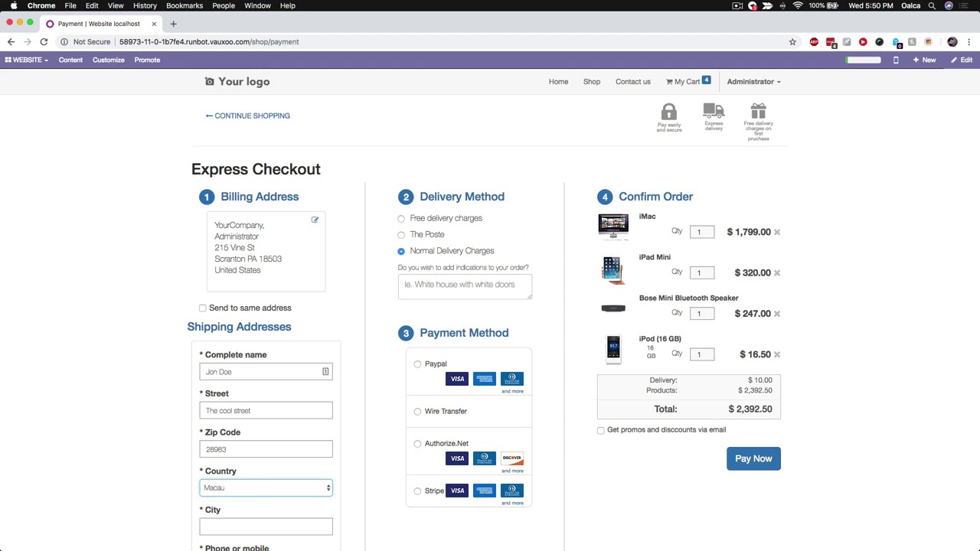The width and height of the screenshot is (980, 551).
Task: Open the Apple menu
Action: click(x=14, y=5)
